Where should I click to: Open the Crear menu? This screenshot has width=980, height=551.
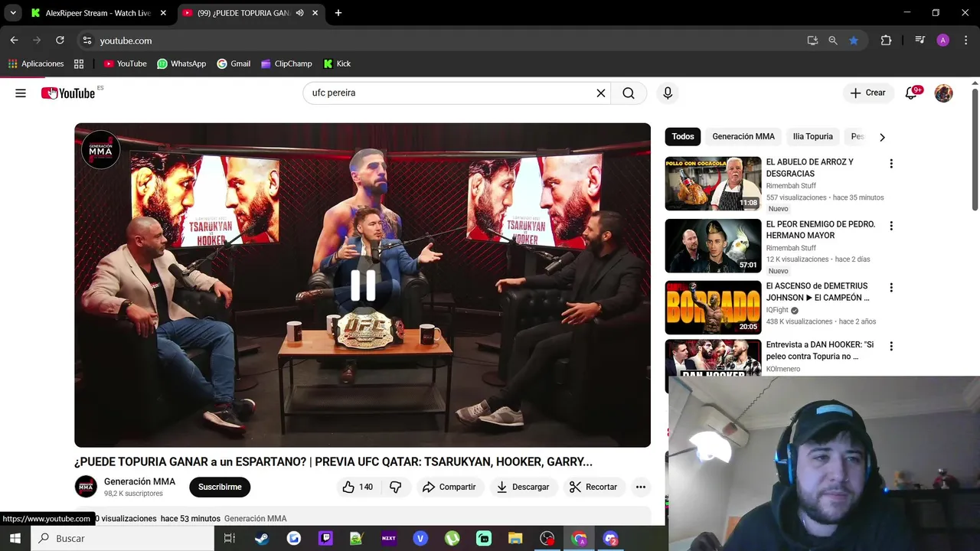pos(867,93)
